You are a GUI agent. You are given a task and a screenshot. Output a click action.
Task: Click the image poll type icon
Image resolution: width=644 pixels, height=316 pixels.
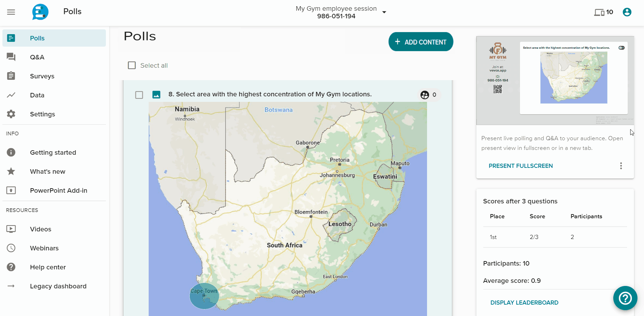click(156, 95)
